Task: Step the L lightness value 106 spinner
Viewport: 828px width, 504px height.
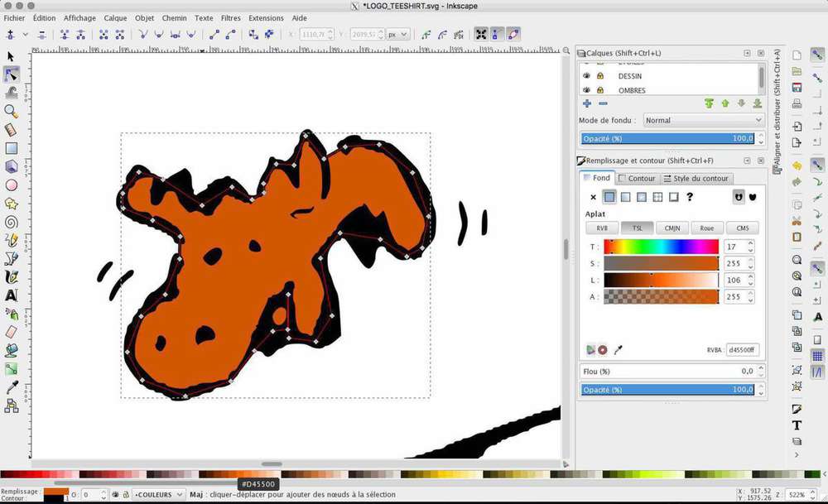Action: tap(750, 281)
